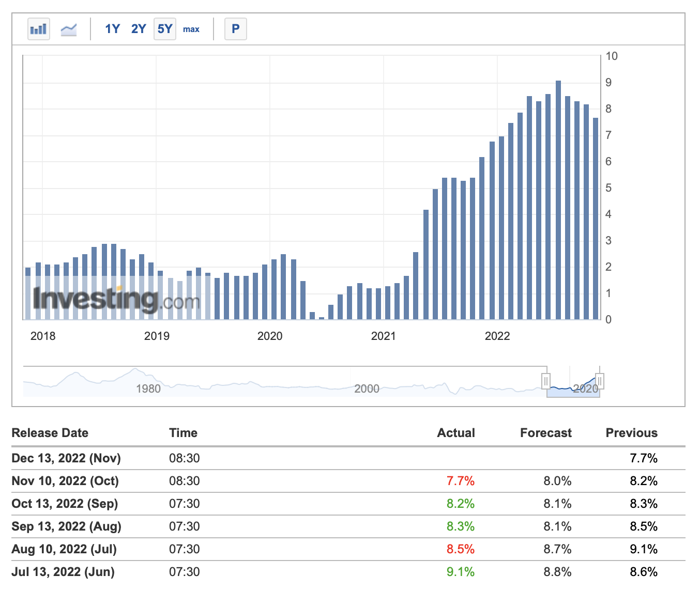Click the red 7.7% actual value
The height and width of the screenshot is (591, 700).
[x=461, y=481]
